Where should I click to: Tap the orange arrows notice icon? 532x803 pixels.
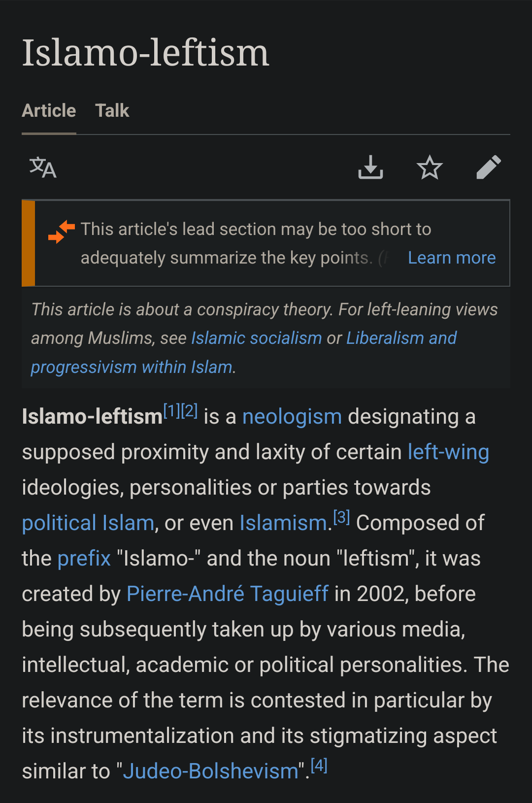[x=62, y=232]
